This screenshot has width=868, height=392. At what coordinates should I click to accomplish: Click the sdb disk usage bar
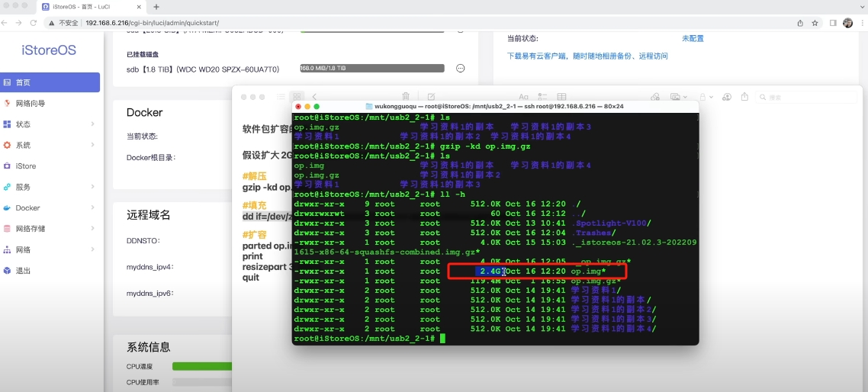pos(372,68)
